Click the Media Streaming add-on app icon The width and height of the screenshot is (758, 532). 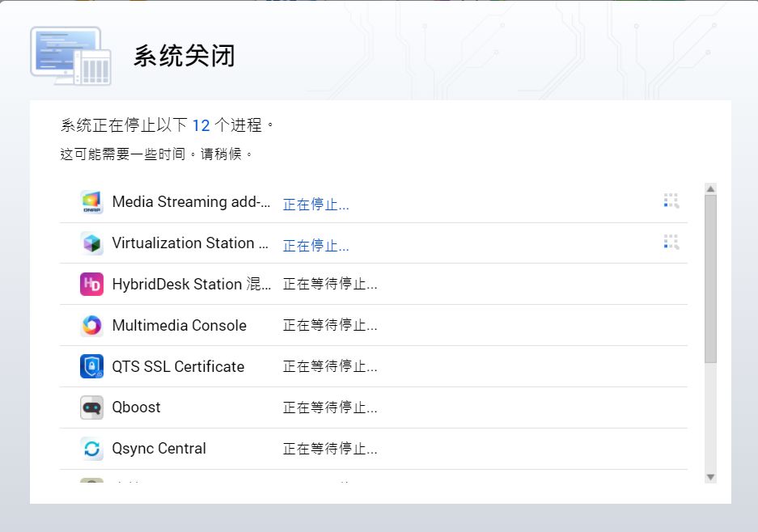pyautogui.click(x=92, y=202)
